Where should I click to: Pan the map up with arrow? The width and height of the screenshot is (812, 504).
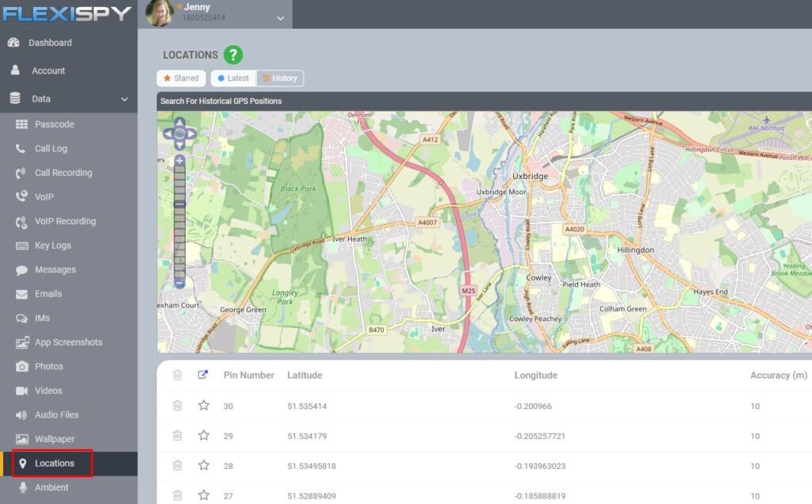pyautogui.click(x=179, y=123)
